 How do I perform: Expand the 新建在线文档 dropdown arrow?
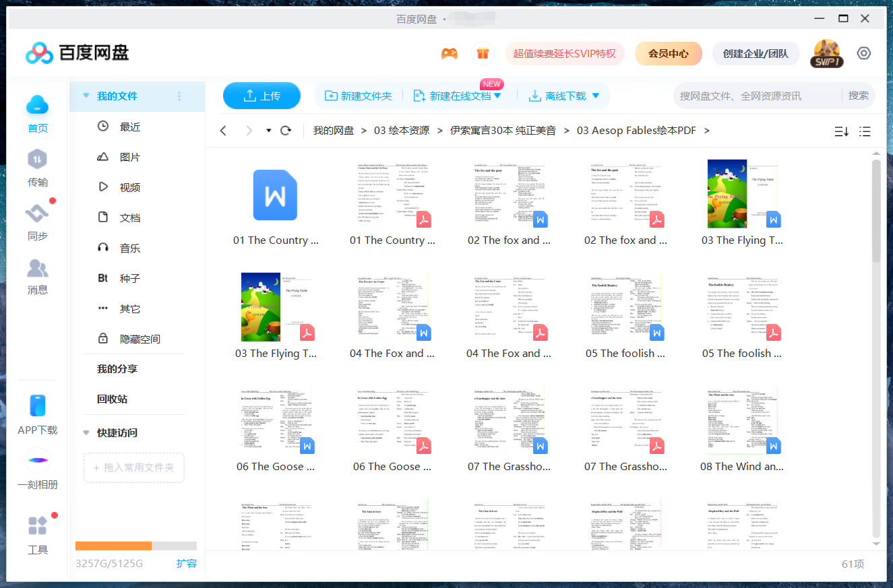(497, 96)
